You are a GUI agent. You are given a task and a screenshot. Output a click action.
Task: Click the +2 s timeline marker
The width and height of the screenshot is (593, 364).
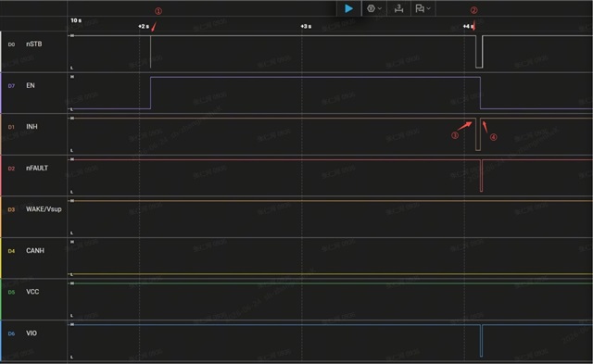click(144, 27)
